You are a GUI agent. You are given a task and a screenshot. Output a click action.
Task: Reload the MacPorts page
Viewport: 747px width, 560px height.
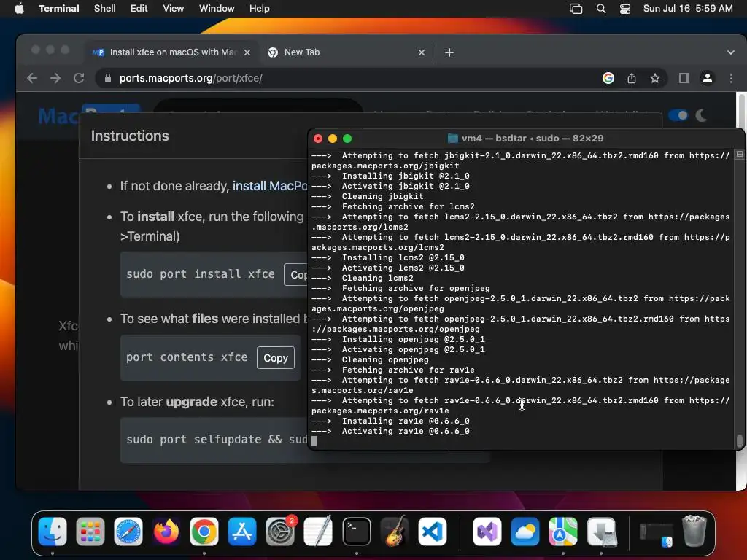(x=79, y=78)
